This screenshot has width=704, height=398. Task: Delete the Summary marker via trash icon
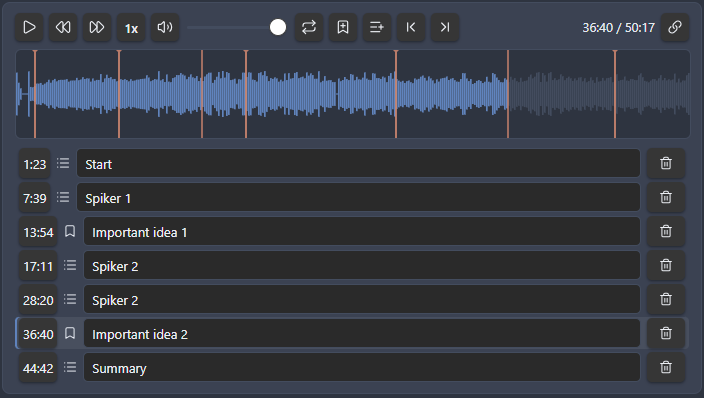click(666, 368)
